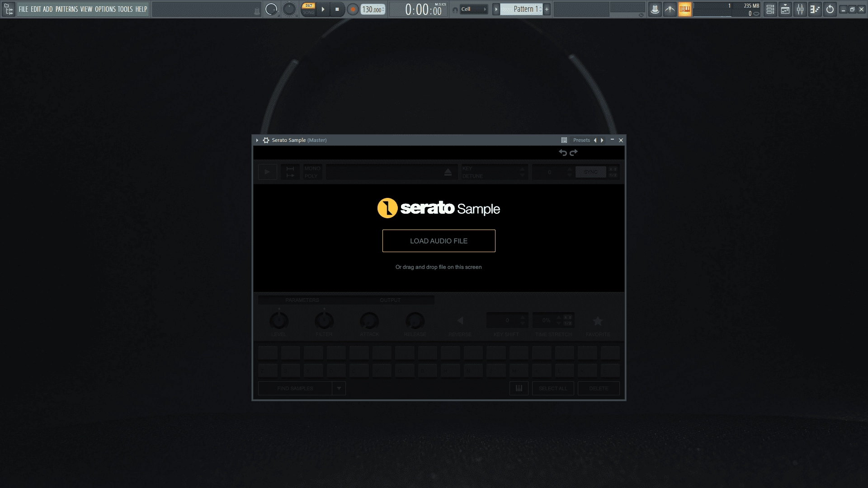Expand the pattern options arrow
This screenshot has height=488, width=868.
(x=496, y=9)
